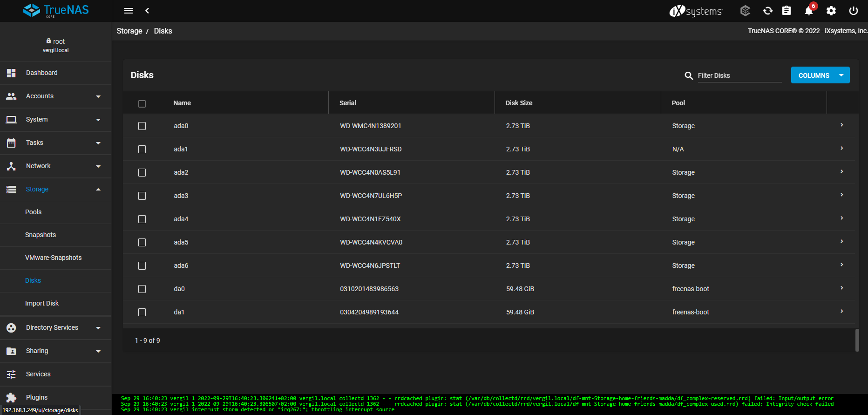Sort by the Disk Size column header
The height and width of the screenshot is (415, 868).
tap(519, 103)
